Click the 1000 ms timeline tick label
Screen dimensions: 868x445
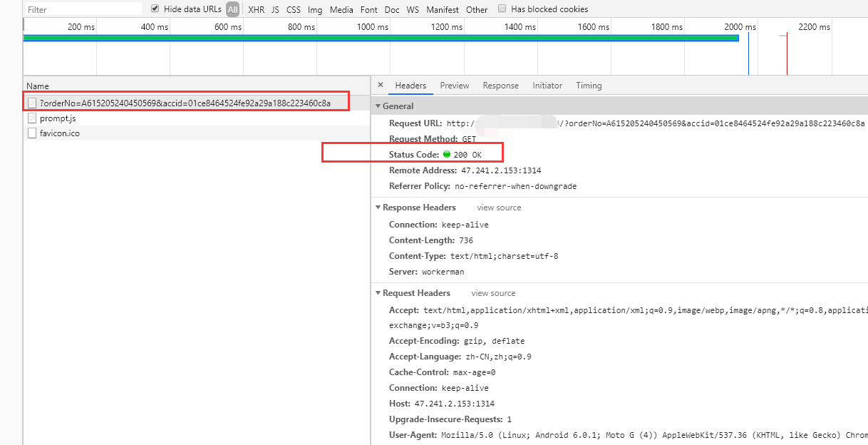(372, 26)
